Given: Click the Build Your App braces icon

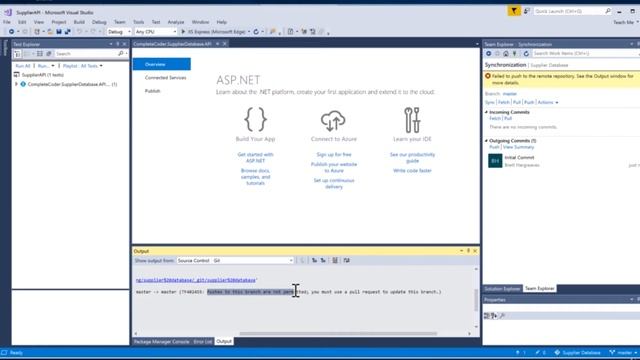Looking at the screenshot, I should [256, 120].
